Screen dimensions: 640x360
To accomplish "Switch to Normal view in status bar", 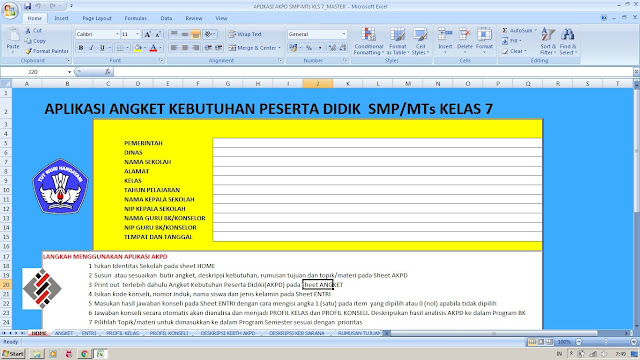I will (532, 342).
